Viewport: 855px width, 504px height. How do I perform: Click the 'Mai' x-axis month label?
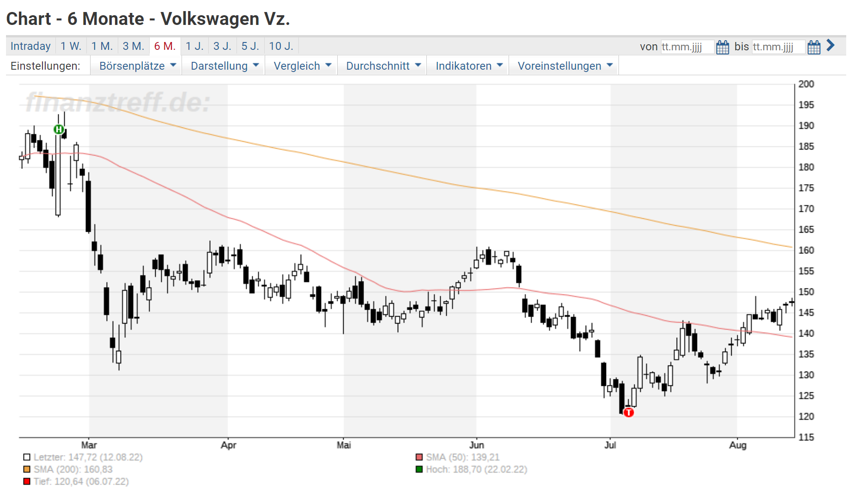[x=344, y=445]
